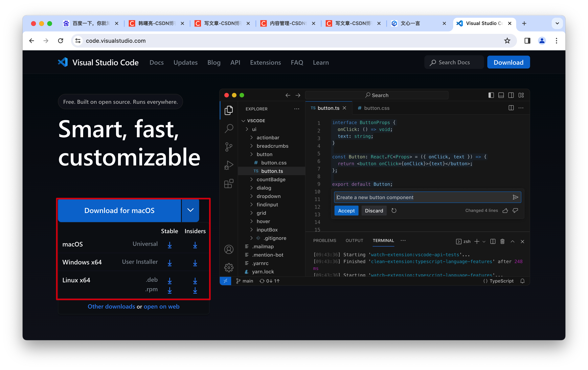Switch to the OUTPUT panel tab
The height and width of the screenshot is (370, 588).
coord(354,240)
